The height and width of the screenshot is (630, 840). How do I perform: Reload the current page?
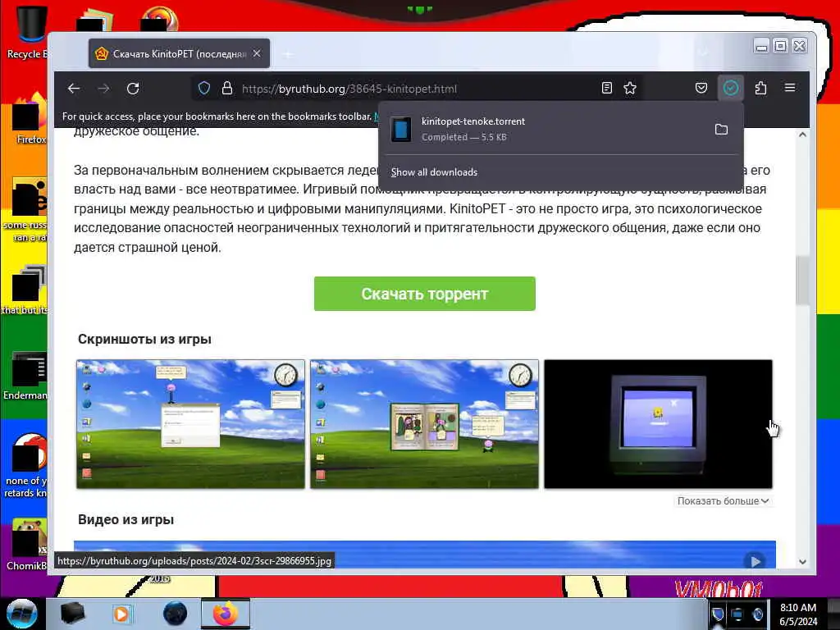click(x=133, y=89)
